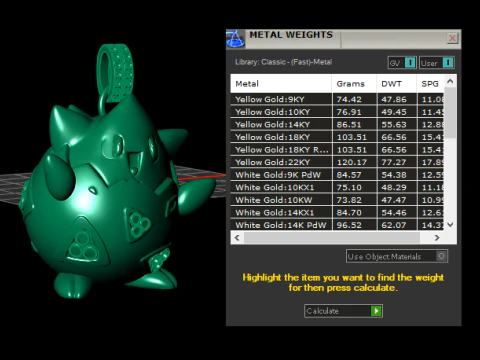Click the 73.82 grams value
Screen dimensions: 480x360
click(x=349, y=200)
